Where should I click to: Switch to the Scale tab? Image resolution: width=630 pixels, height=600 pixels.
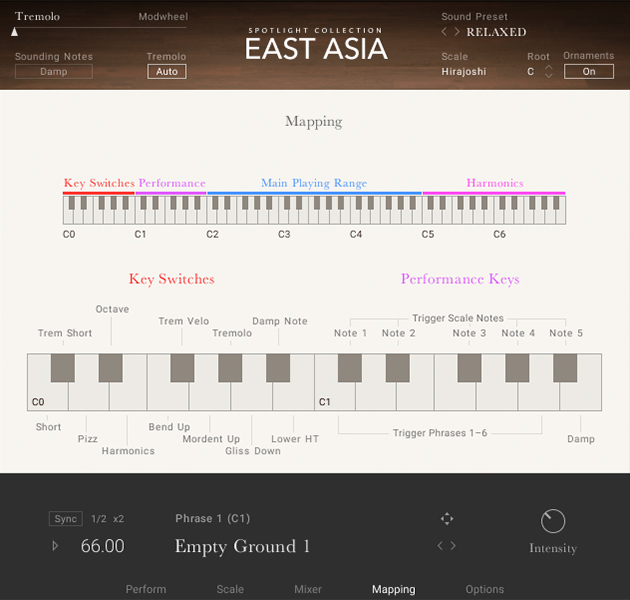[x=230, y=589]
